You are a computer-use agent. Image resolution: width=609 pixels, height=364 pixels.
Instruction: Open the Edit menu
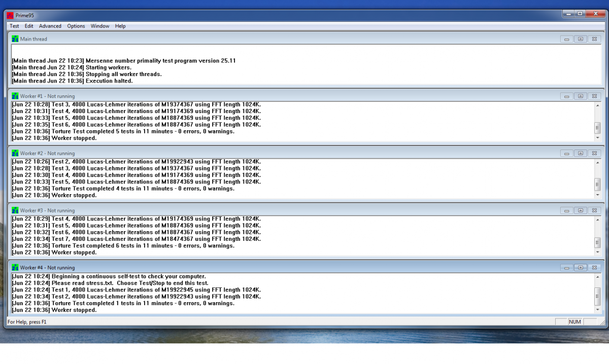(29, 26)
